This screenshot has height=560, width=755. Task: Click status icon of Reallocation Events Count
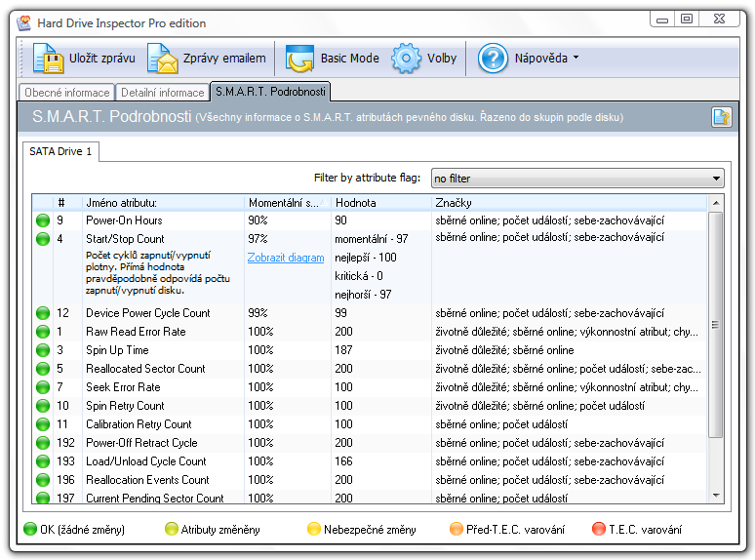(43, 480)
